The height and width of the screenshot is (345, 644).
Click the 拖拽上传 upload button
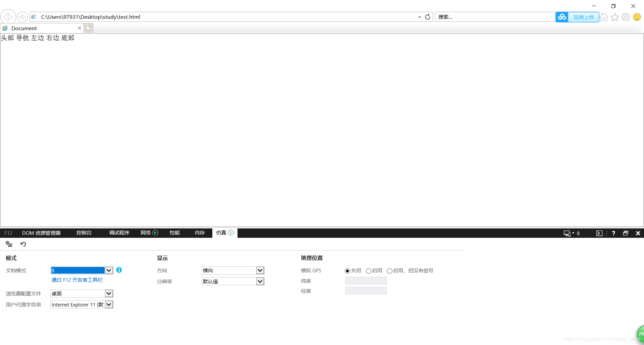583,17
